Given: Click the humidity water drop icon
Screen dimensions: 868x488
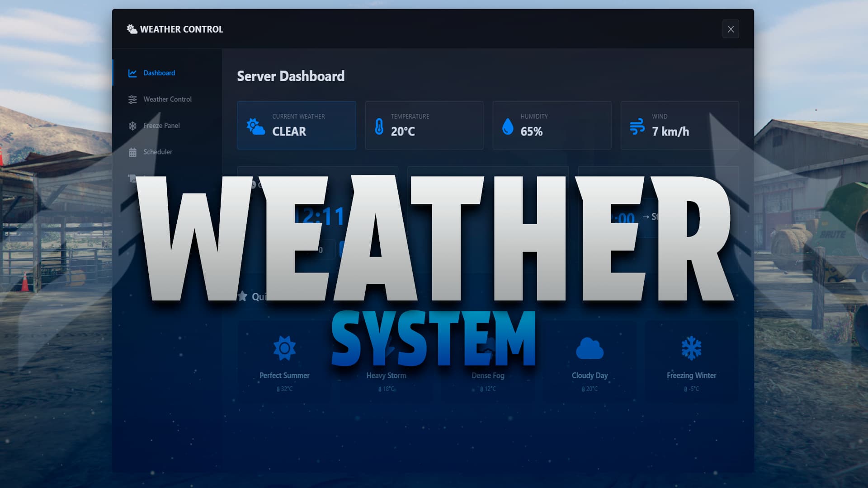Looking at the screenshot, I should (508, 127).
